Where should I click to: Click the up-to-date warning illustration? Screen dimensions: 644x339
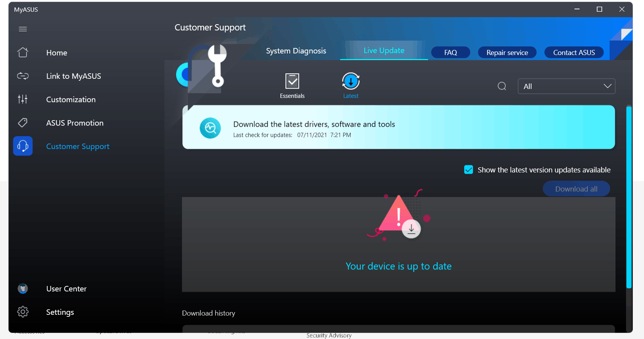(398, 215)
